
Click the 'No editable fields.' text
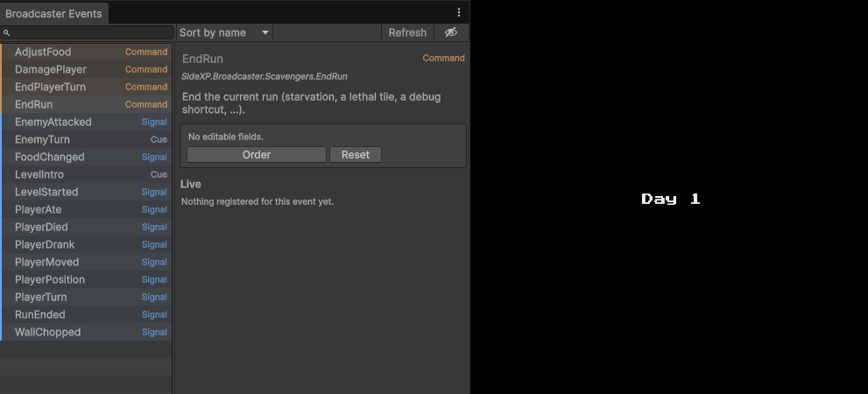[x=225, y=137]
